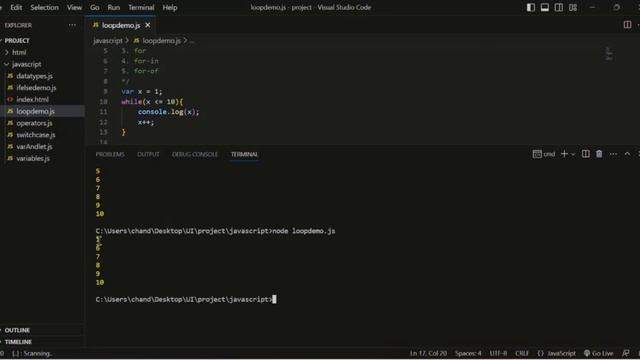Image resolution: width=640 pixels, height=360 pixels.
Task: Click JS icon beside datatypes.js
Action: coord(10,76)
